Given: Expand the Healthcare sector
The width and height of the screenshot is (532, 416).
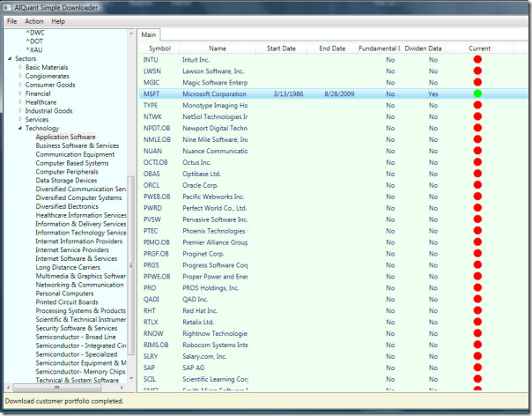Looking at the screenshot, I should coord(20,102).
